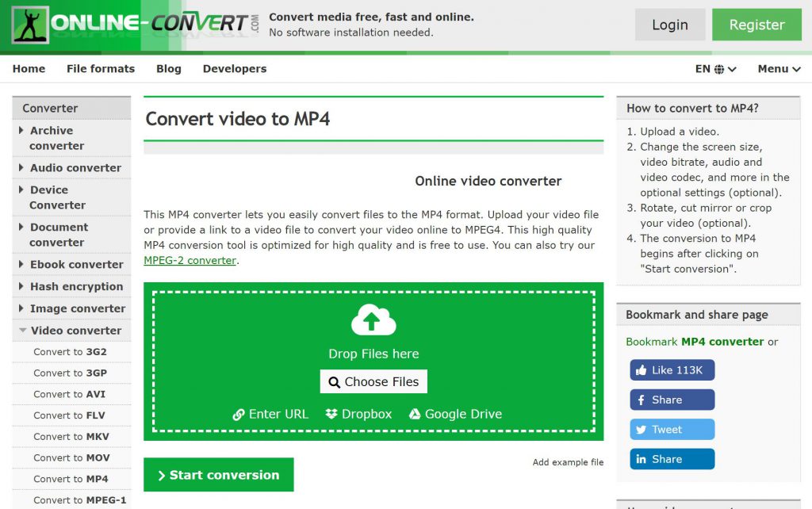Open the File formats menu item
This screenshot has height=509, width=812.
click(x=101, y=69)
